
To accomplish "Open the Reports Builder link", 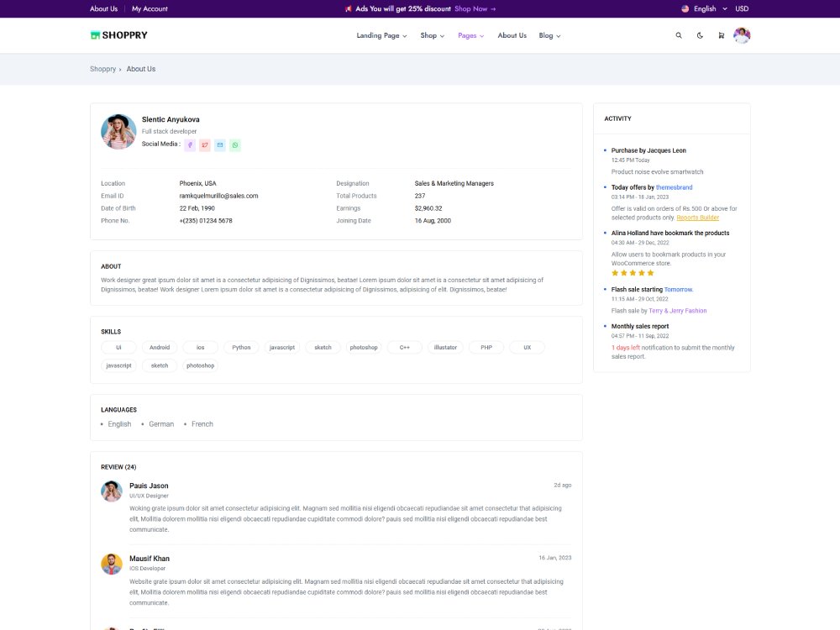I will 697,218.
